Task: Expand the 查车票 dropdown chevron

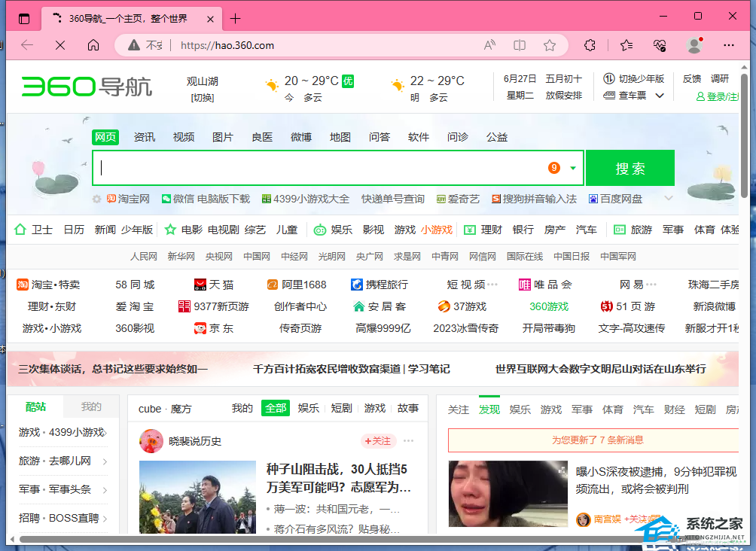Action: coord(660,96)
